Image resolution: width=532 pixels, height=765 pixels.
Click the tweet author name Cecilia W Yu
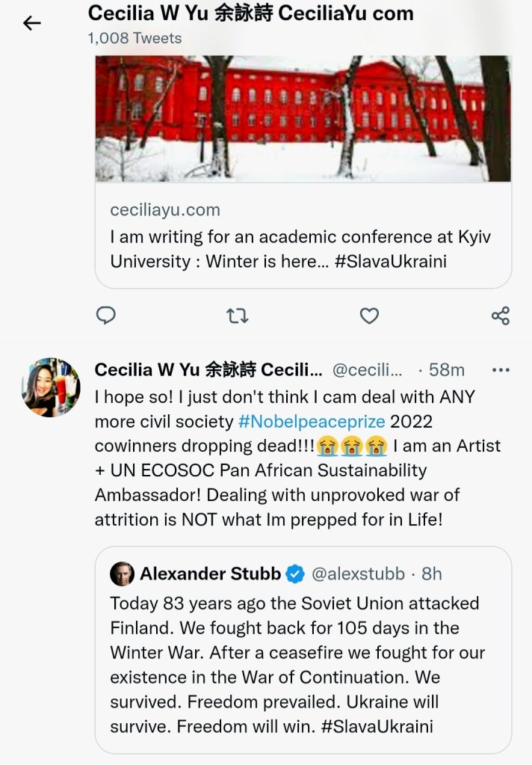click(x=208, y=369)
